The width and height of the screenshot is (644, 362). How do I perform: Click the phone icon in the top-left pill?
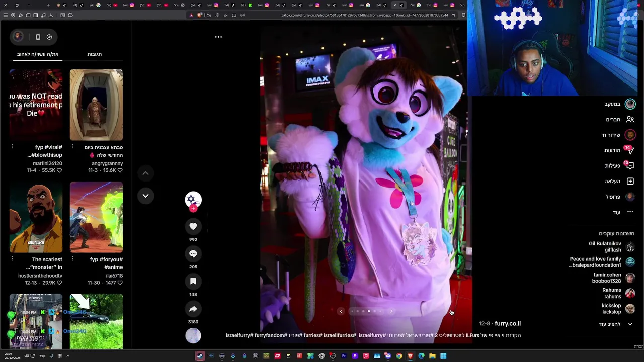(x=38, y=37)
